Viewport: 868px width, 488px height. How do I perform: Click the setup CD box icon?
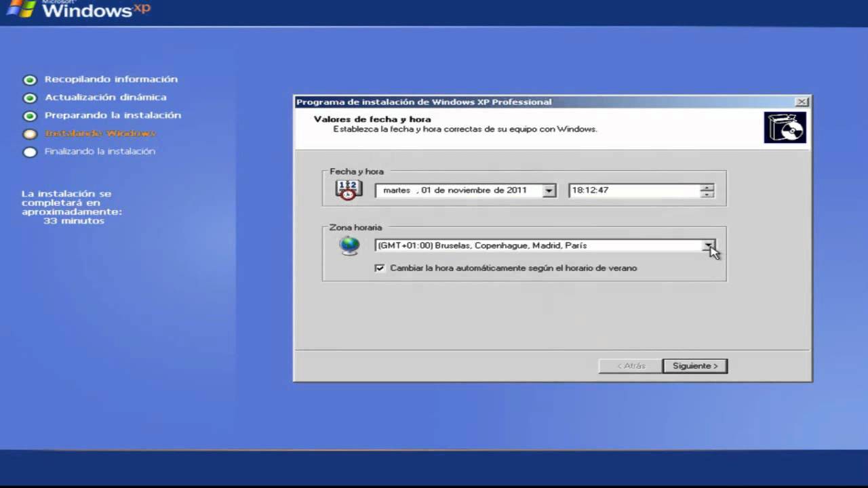(785, 127)
